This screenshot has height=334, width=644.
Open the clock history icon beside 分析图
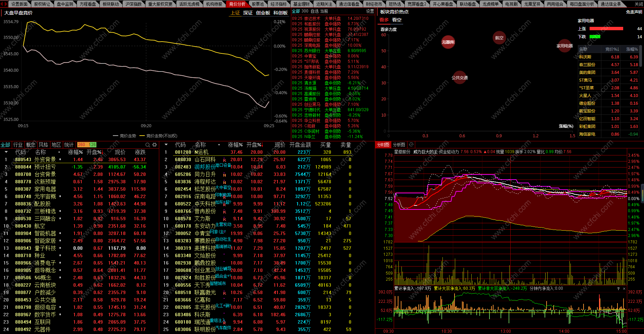411,145
